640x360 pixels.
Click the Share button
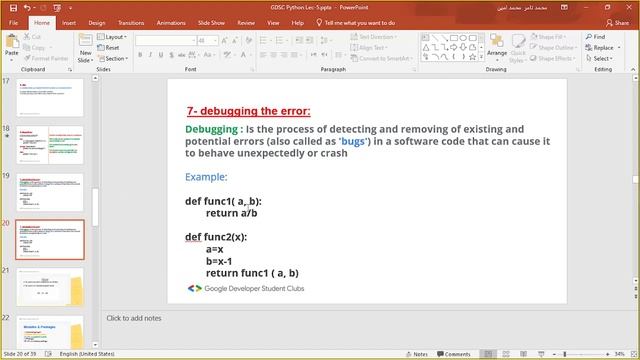click(617, 23)
